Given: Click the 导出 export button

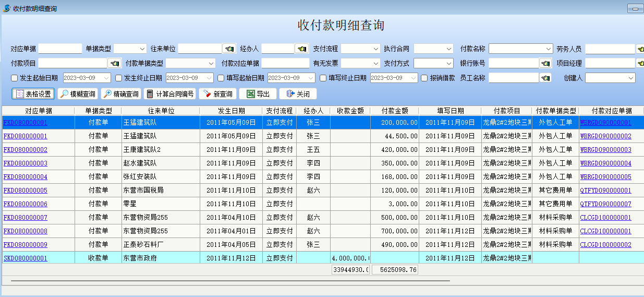Looking at the screenshot, I should click(x=258, y=94).
